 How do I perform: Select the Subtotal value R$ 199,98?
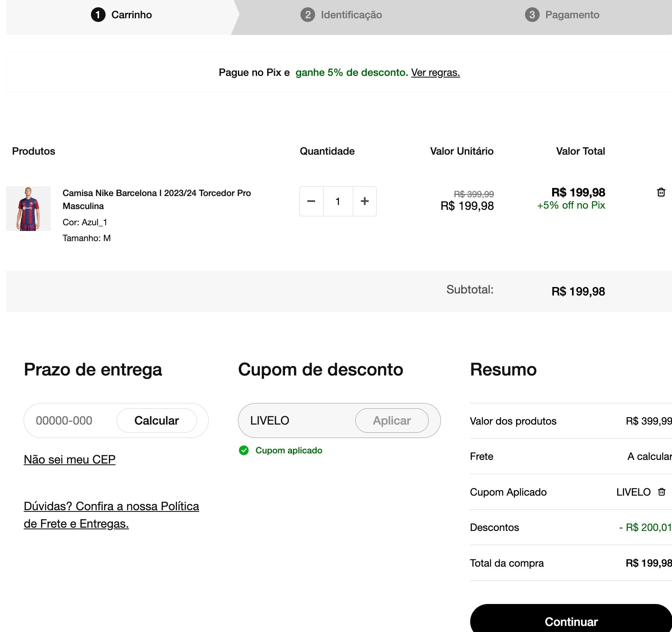click(x=578, y=291)
